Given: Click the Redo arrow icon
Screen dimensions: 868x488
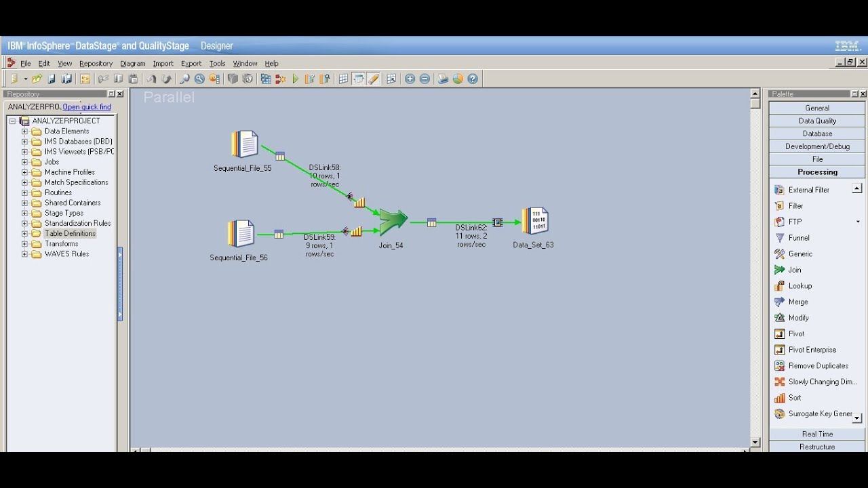Looking at the screenshot, I should 167,79.
